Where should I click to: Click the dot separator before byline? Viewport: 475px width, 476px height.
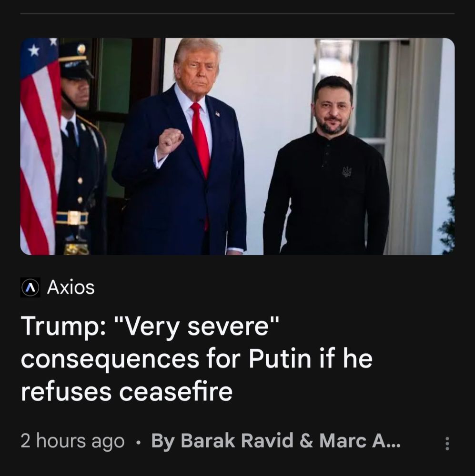138,443
